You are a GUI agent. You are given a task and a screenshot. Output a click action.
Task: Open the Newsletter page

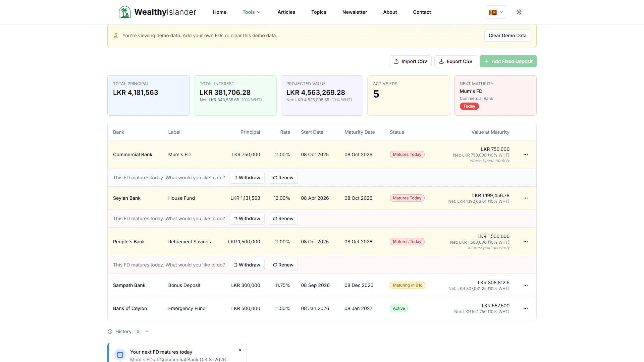click(355, 12)
